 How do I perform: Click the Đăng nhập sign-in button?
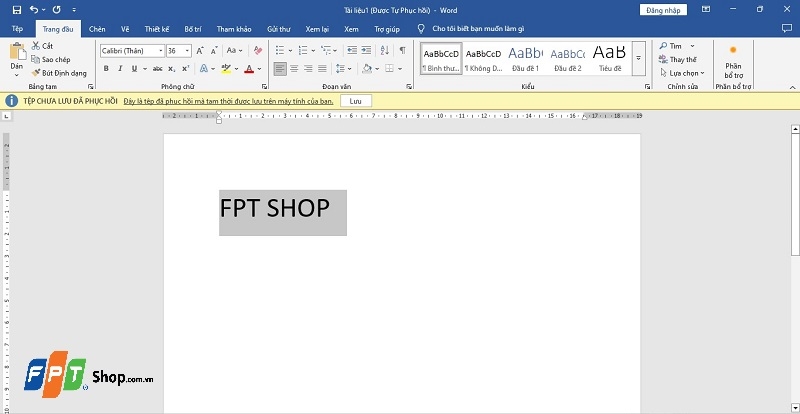[663, 10]
